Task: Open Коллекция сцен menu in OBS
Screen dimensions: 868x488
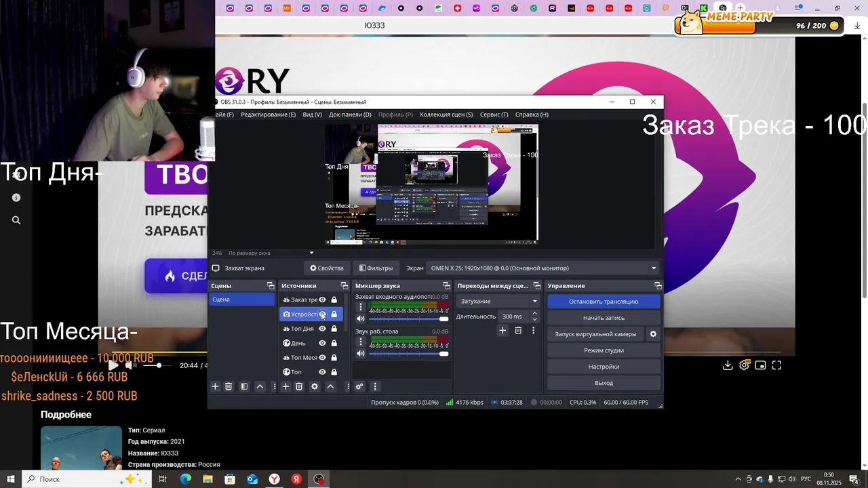Action: point(446,115)
